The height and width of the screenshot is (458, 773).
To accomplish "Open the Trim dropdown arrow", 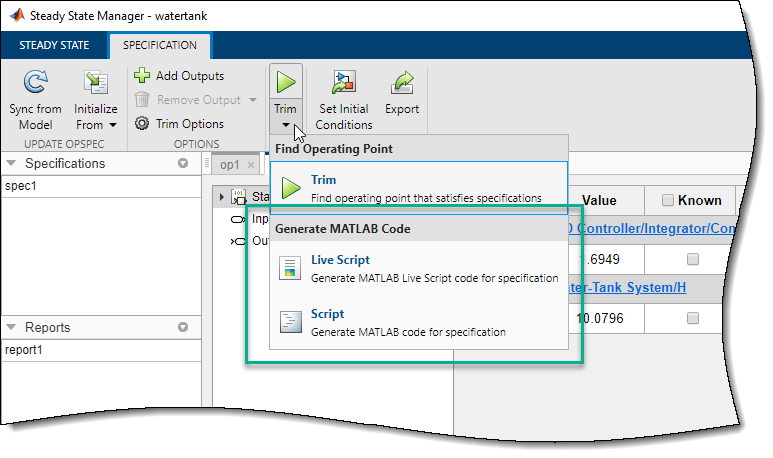I will coord(285,126).
